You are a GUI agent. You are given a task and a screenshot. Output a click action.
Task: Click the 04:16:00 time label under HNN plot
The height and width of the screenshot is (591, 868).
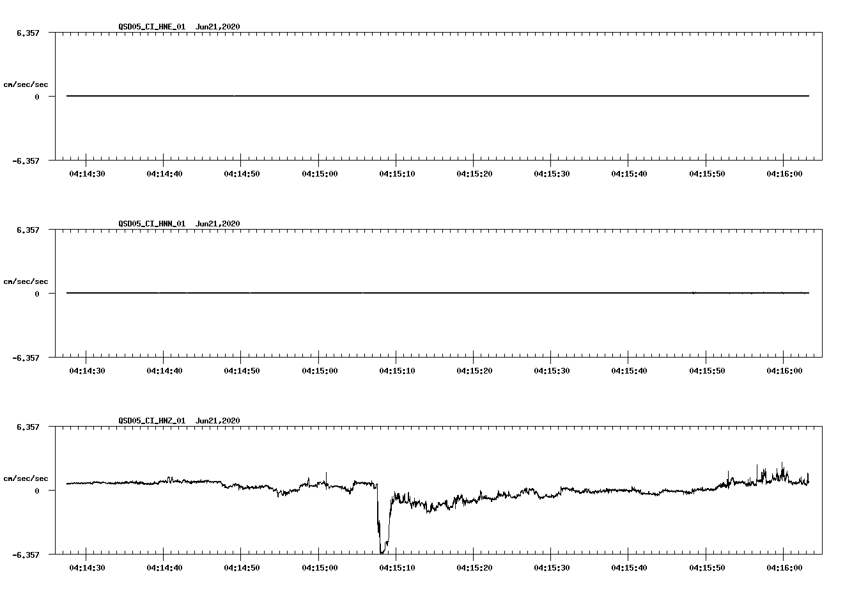coord(784,371)
